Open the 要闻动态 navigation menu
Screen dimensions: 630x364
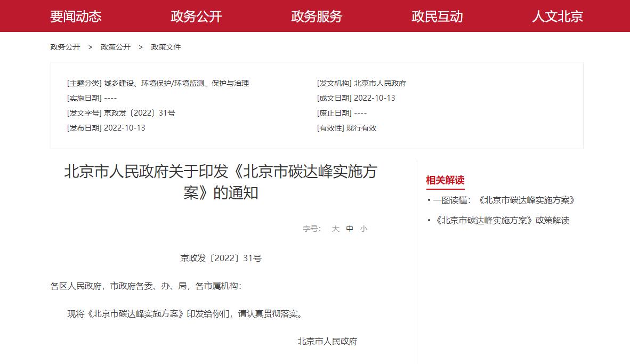[x=76, y=17]
